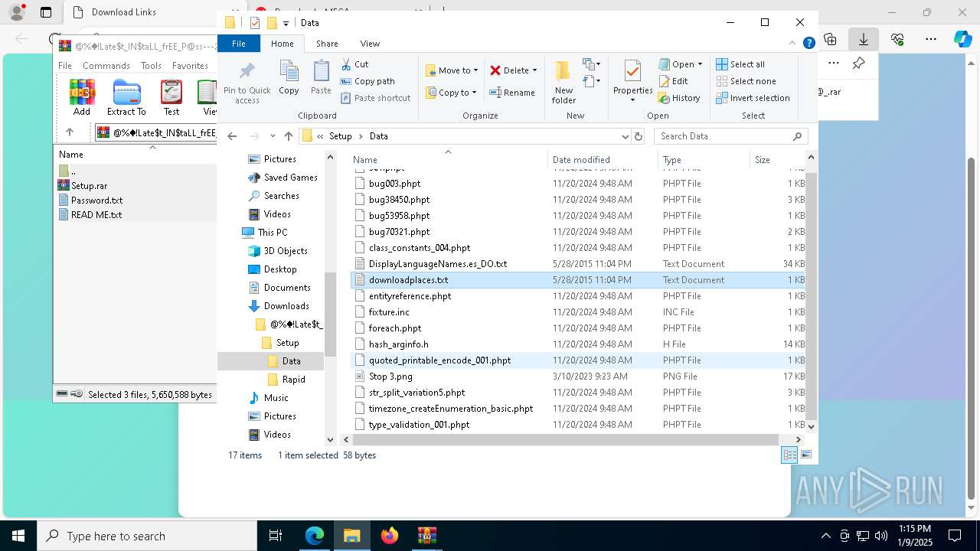Screen dimensions: 980x551
Task: Switch to large icons view layout
Action: pyautogui.click(x=805, y=455)
